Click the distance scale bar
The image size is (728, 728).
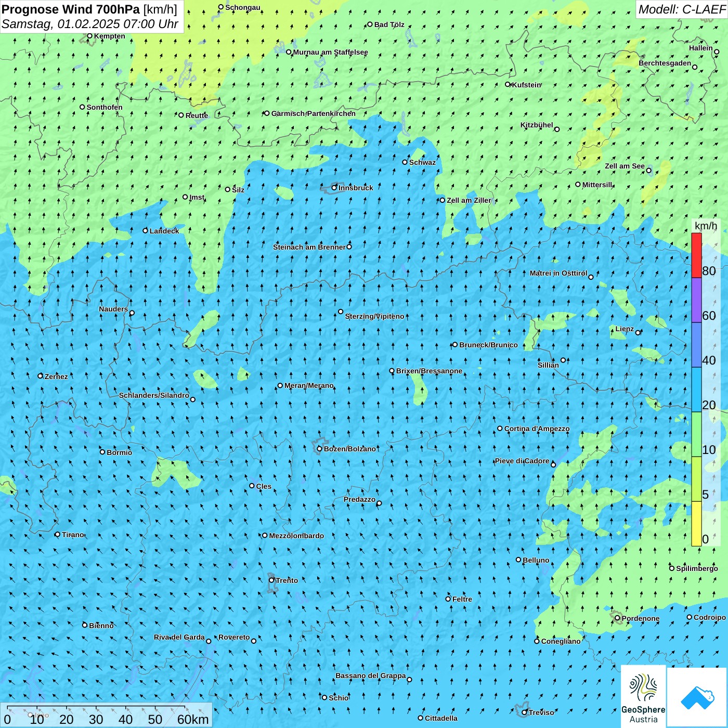pos(107,715)
